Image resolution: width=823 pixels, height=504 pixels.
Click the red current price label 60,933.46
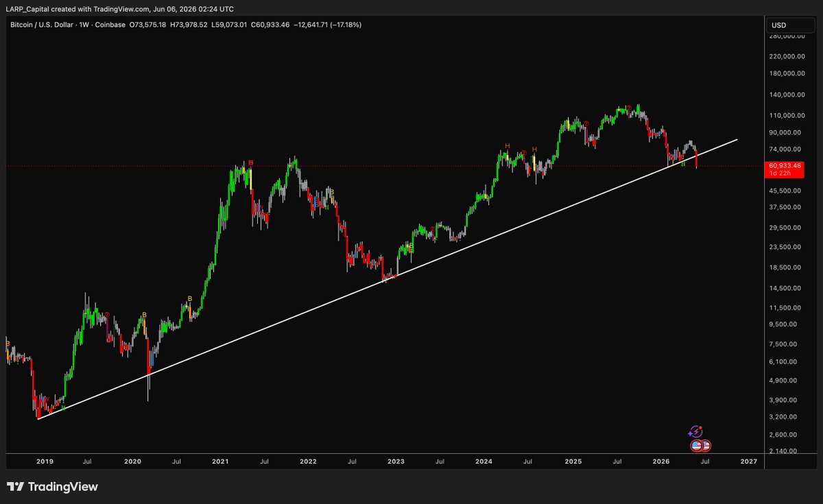(785, 165)
